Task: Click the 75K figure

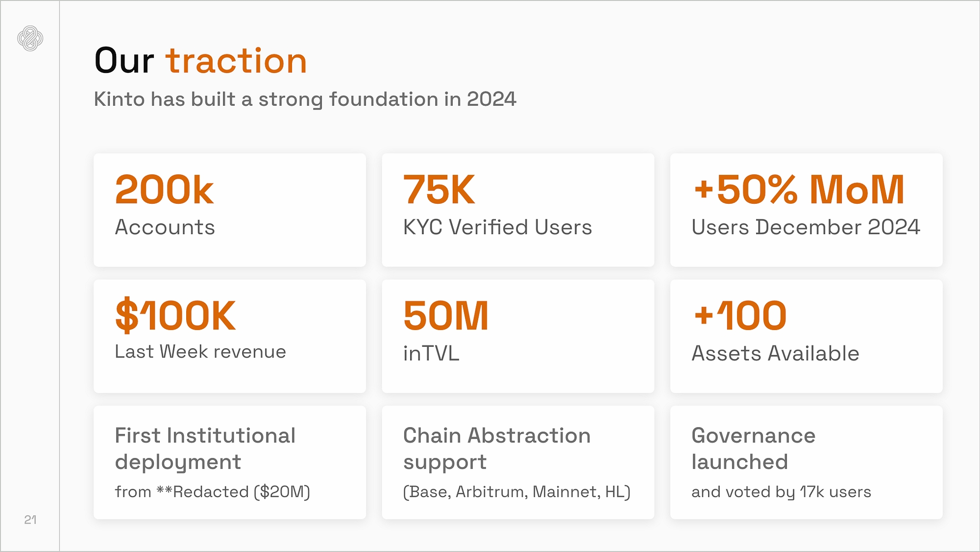Action: point(439,190)
